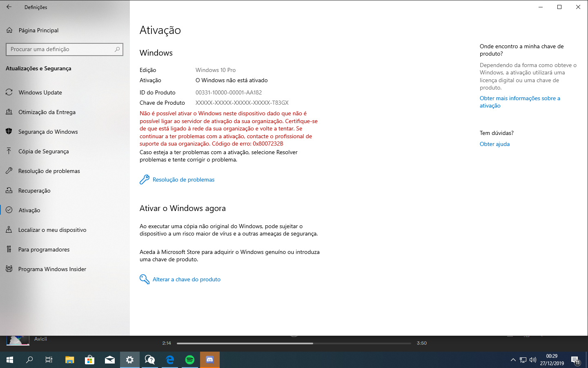Image resolution: width=588 pixels, height=368 pixels.
Task: Open Windows Update sync icon
Action: tap(9, 92)
